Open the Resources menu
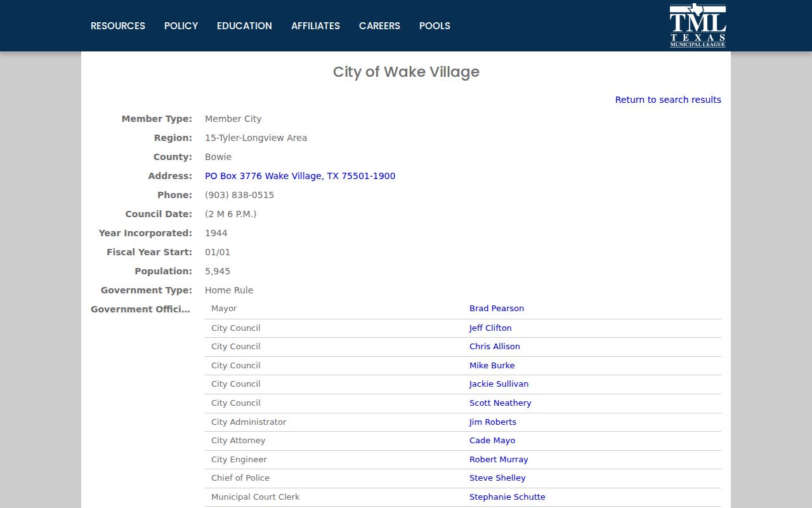The image size is (812, 508). pos(118,26)
